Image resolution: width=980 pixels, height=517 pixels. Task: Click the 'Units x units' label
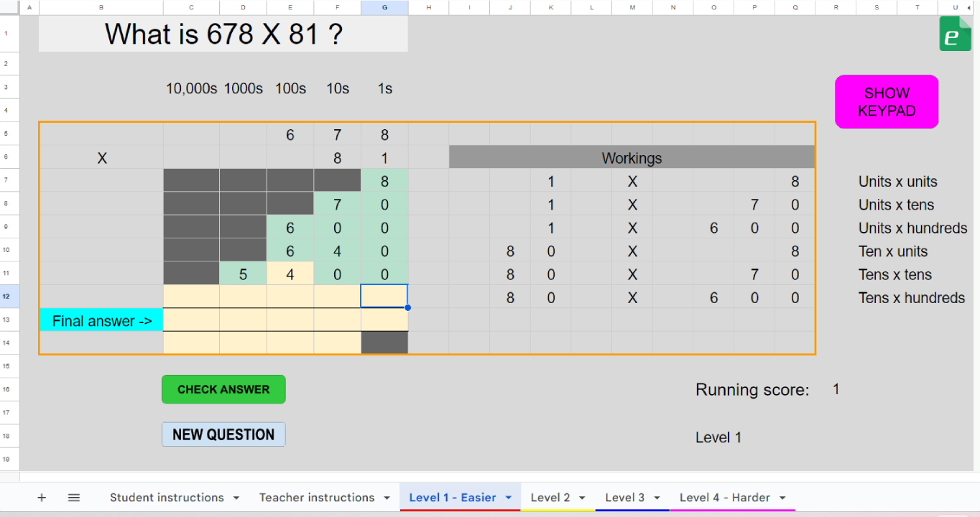897,182
